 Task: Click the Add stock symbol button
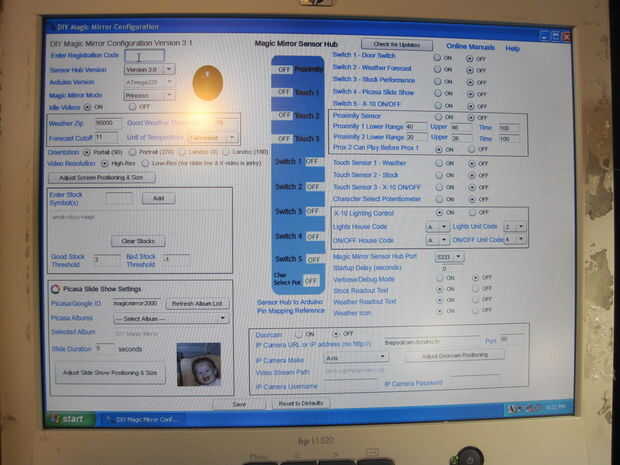[159, 198]
